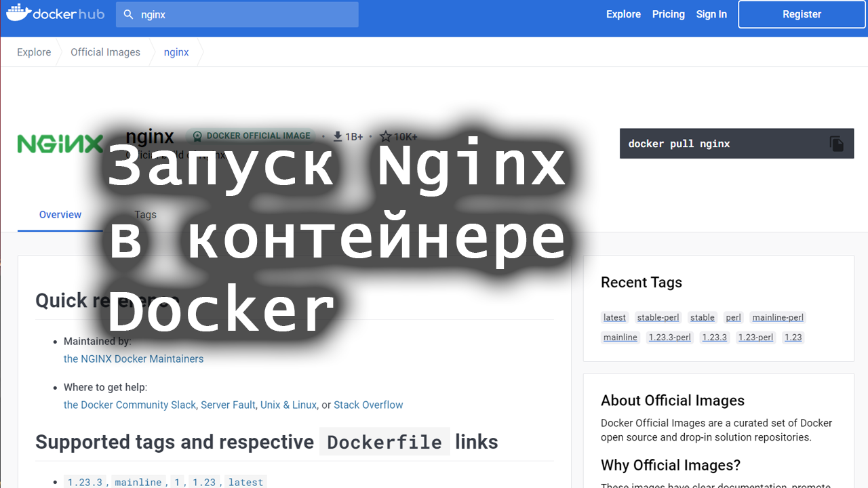This screenshot has width=868, height=488.
Task: Click the Sign In link
Action: 711,14
